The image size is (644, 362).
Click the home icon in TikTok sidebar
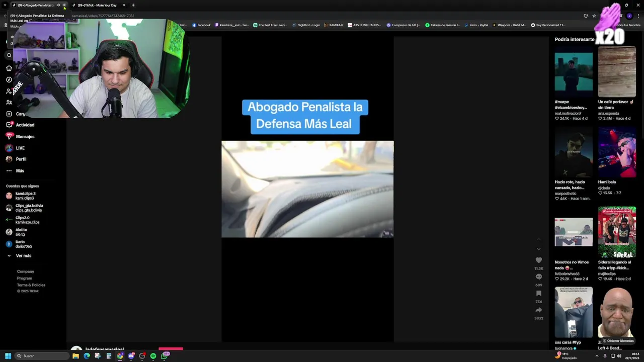pyautogui.click(x=9, y=68)
